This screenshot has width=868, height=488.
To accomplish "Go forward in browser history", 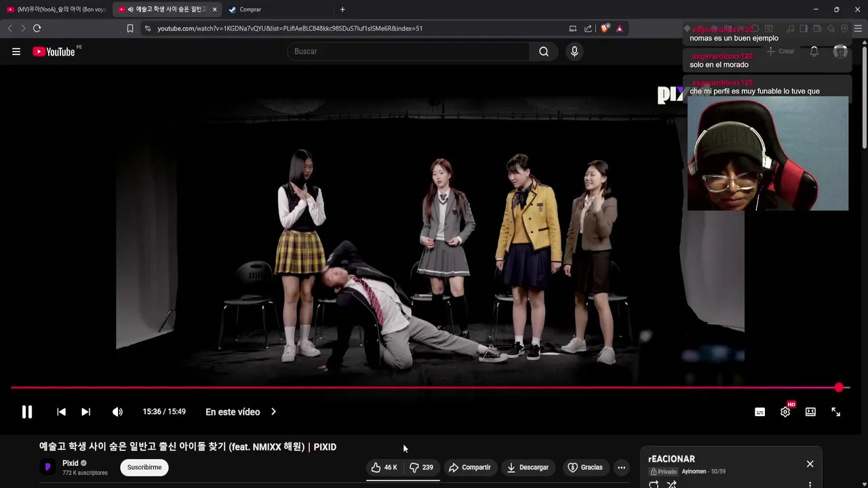I will (23, 28).
